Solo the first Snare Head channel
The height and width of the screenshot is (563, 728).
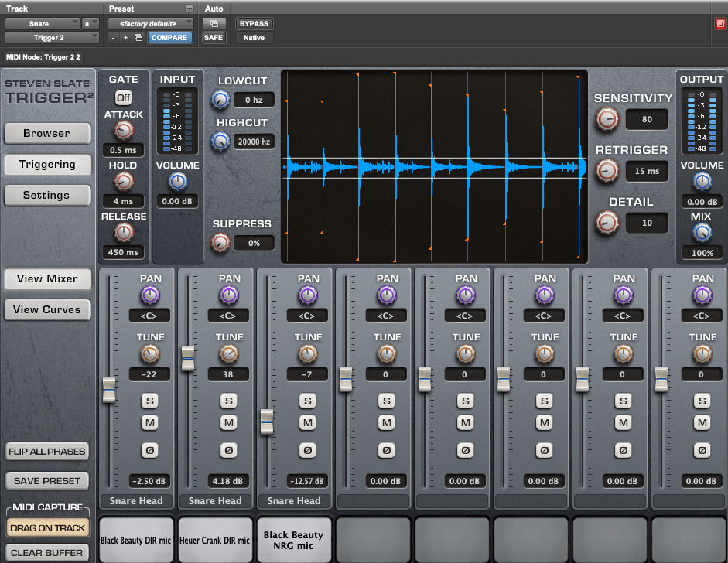coord(149,401)
